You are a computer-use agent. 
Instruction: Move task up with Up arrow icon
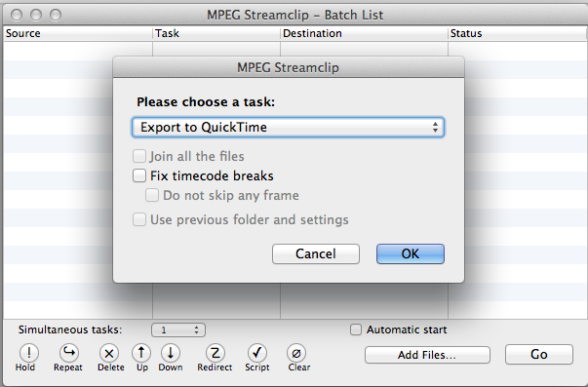[x=141, y=353]
